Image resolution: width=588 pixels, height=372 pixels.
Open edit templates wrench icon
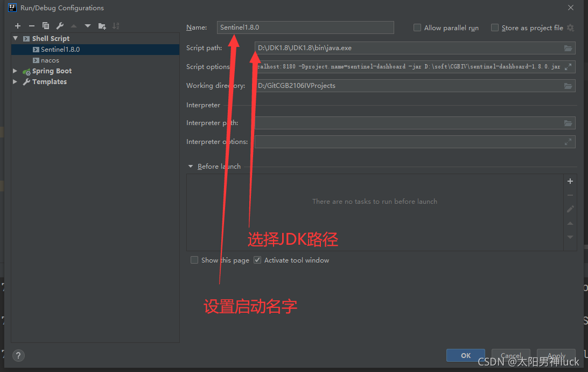60,26
